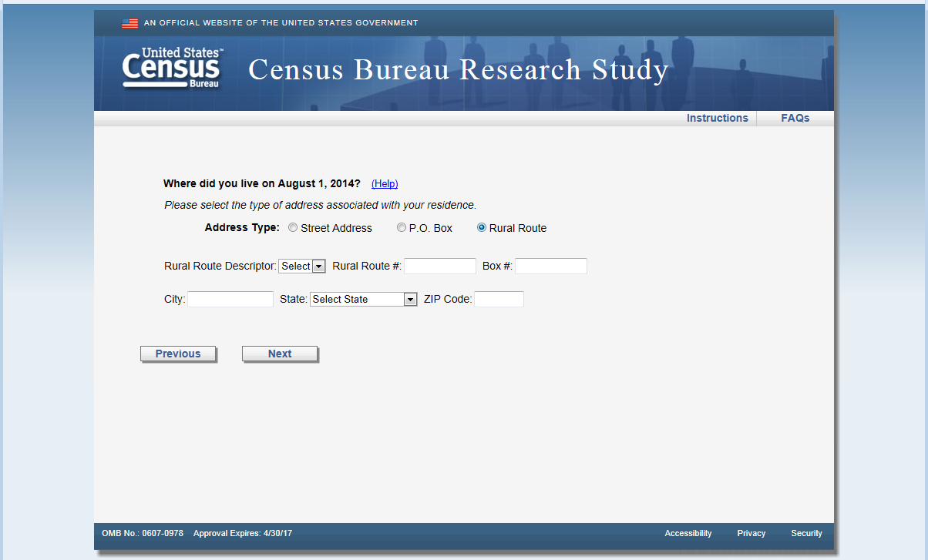Open the Security footer link
The width and height of the screenshot is (928, 560).
point(806,533)
